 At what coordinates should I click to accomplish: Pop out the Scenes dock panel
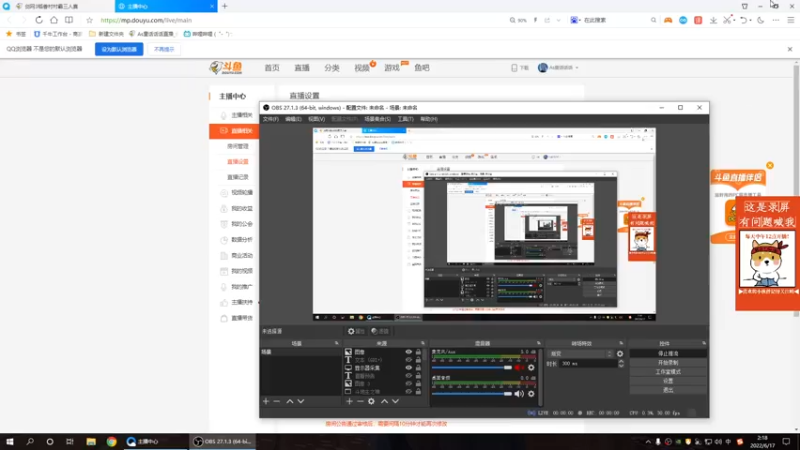[x=336, y=343]
